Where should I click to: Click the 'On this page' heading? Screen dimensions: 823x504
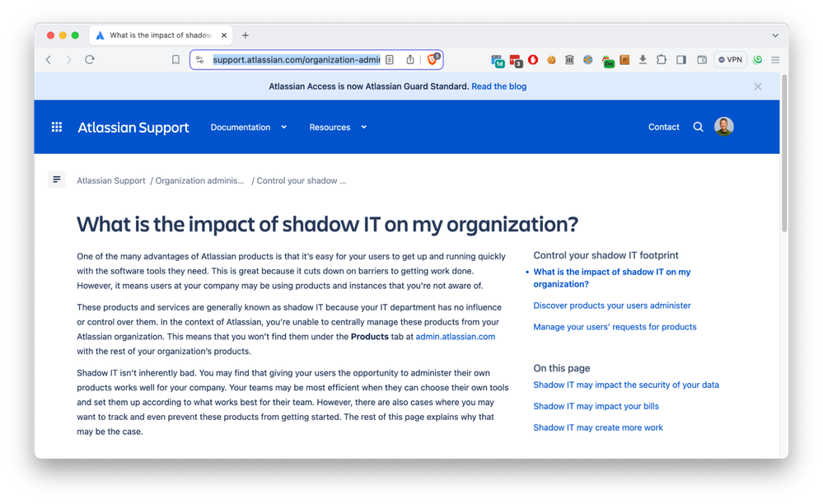pyautogui.click(x=562, y=368)
